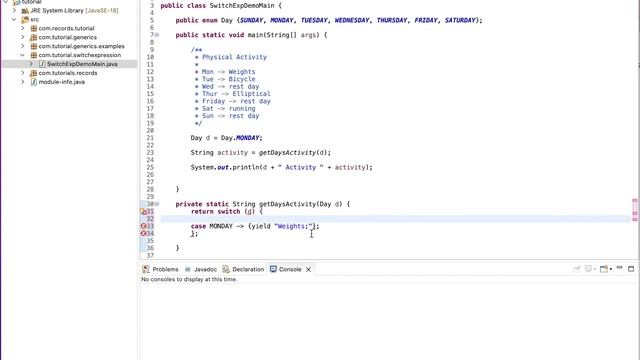Click line number 21 in the gutter

pos(150,138)
